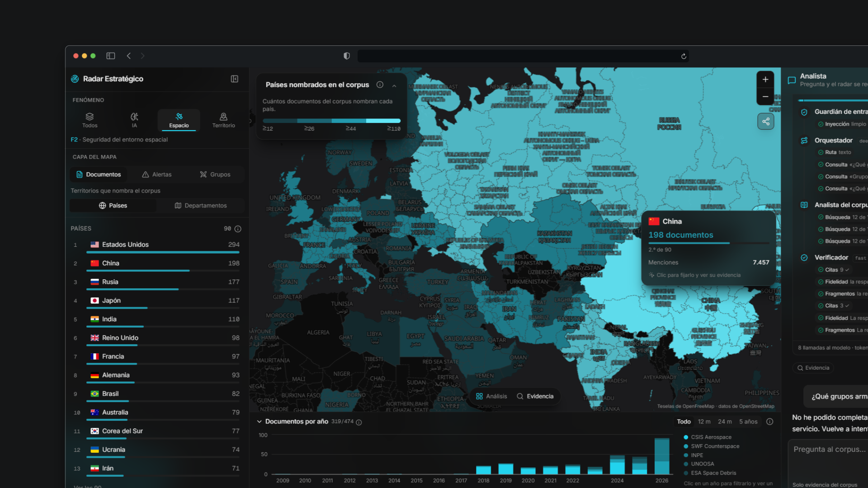Go back with the browser back arrow
Image resolution: width=868 pixels, height=488 pixels.
pos(129,56)
